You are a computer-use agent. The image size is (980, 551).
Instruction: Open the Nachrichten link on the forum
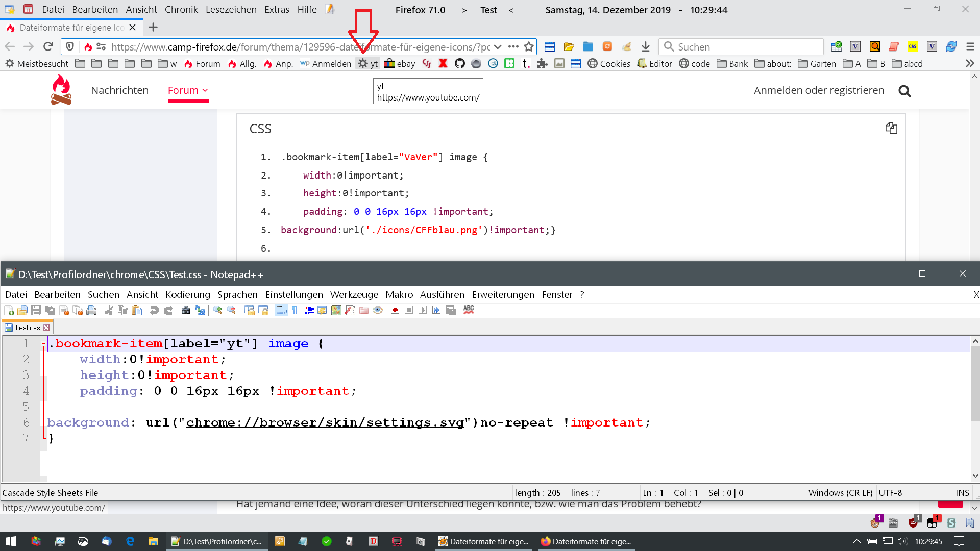coord(119,90)
